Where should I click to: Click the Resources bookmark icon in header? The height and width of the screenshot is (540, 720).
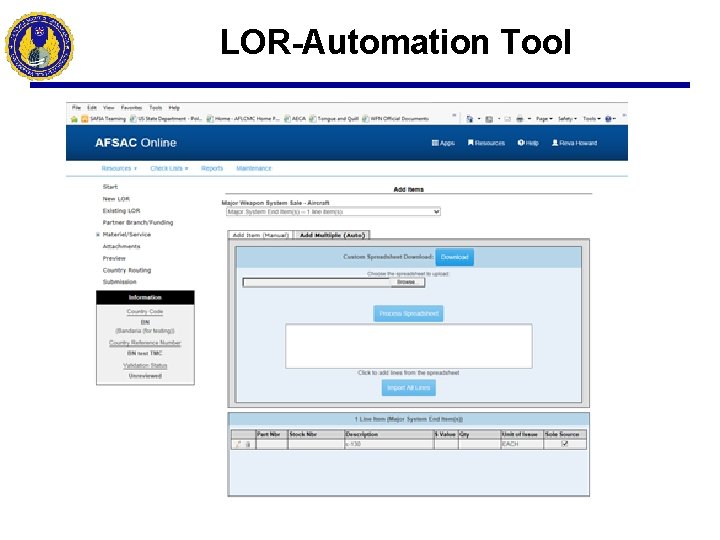point(471,143)
